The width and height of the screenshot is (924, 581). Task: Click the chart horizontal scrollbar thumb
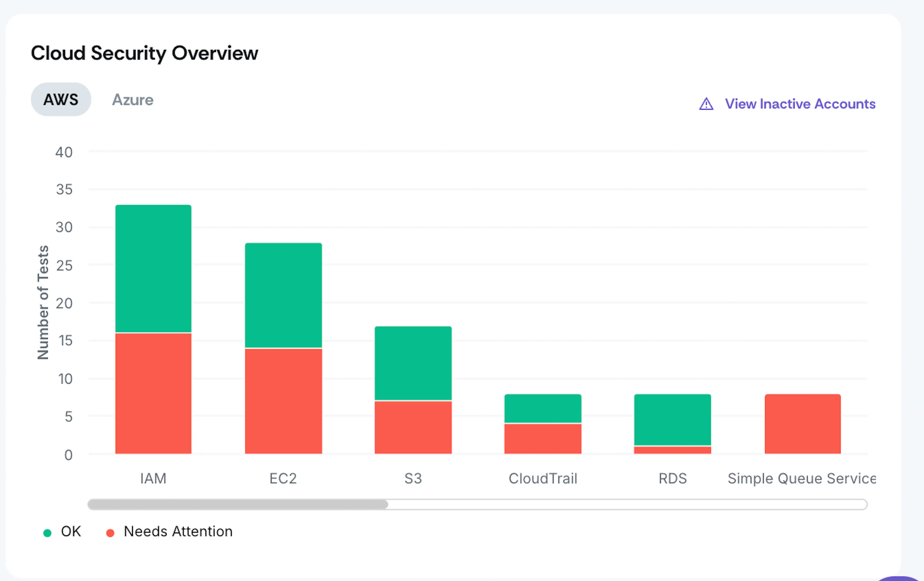click(238, 504)
